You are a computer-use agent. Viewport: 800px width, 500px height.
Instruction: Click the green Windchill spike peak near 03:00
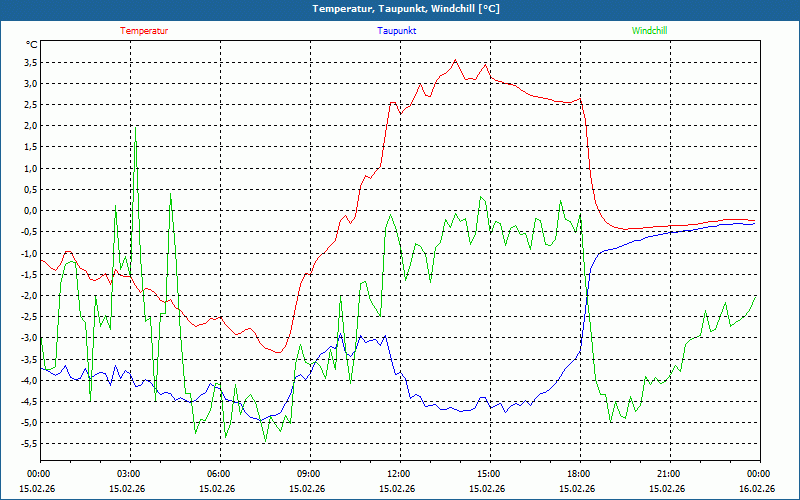pos(135,128)
